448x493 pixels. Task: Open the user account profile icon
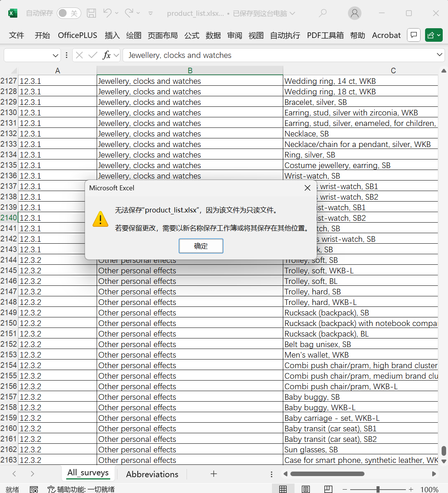[x=354, y=13]
